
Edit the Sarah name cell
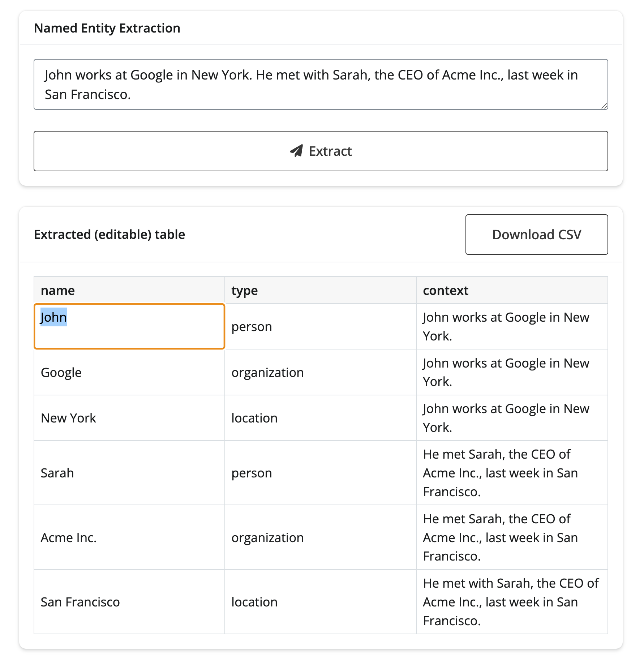(x=129, y=473)
